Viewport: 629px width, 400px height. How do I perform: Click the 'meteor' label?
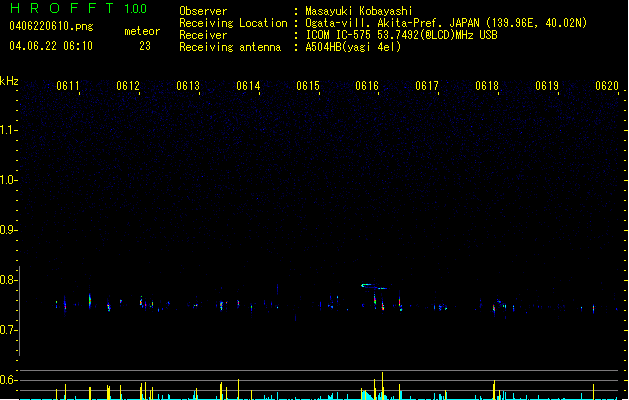tap(142, 31)
